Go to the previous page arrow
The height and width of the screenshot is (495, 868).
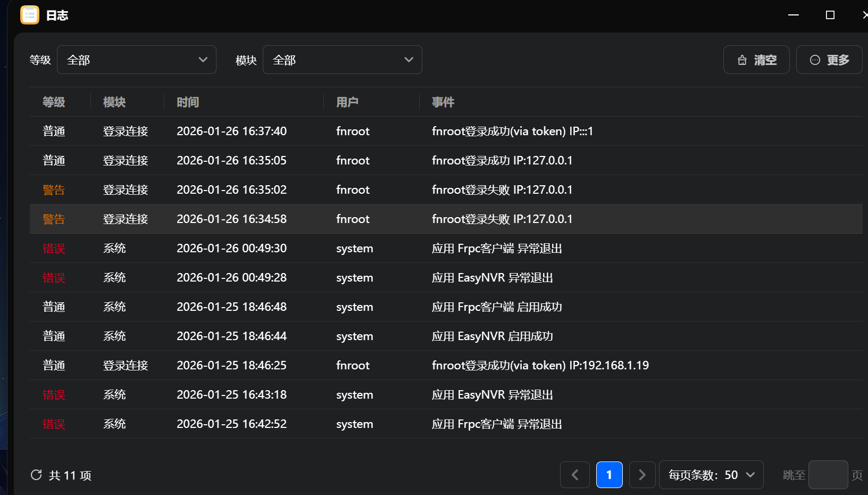pyautogui.click(x=574, y=475)
